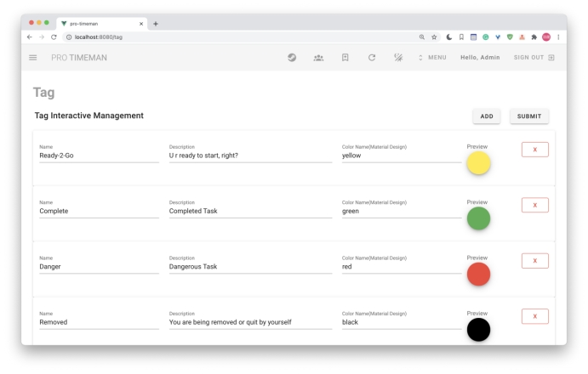Open the pink profile avatar
The image size is (588, 374).
point(546,37)
